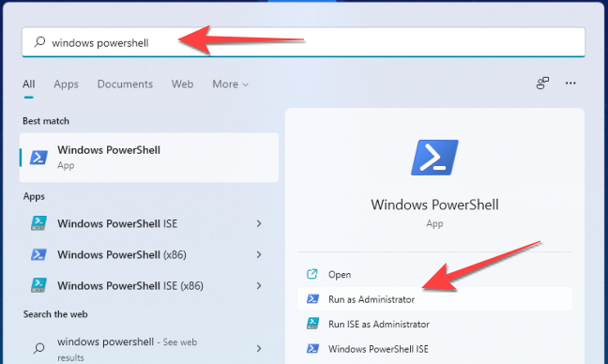Screen dimensions: 608x364
Task: Click the large PowerShell logo in details pane
Action: 434,158
